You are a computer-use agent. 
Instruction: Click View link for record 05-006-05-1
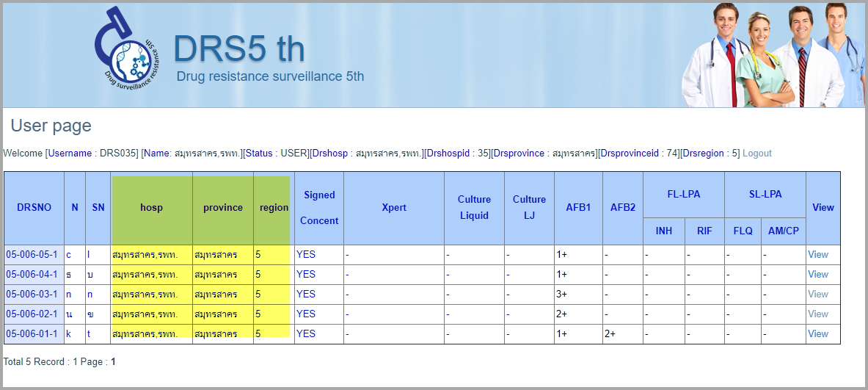[817, 255]
